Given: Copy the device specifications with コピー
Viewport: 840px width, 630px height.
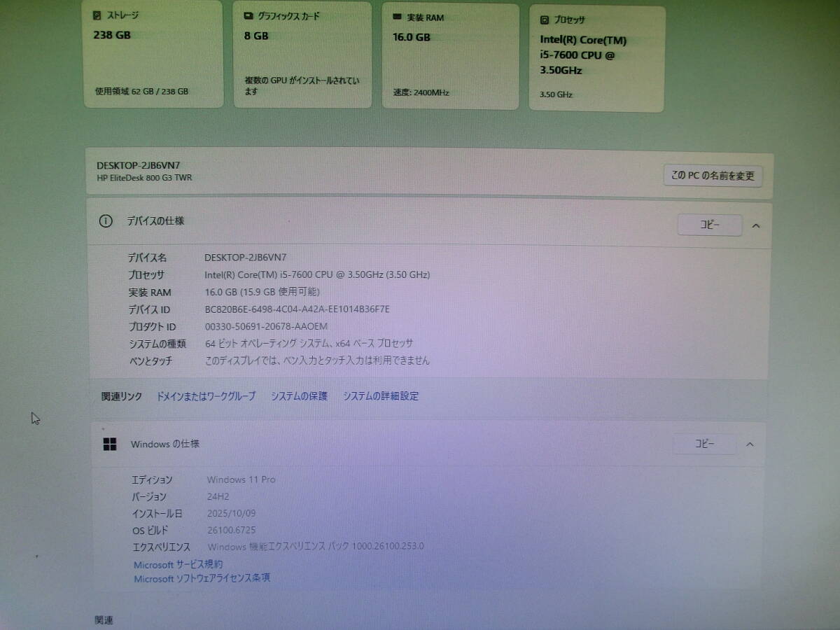Looking at the screenshot, I should click(x=710, y=225).
